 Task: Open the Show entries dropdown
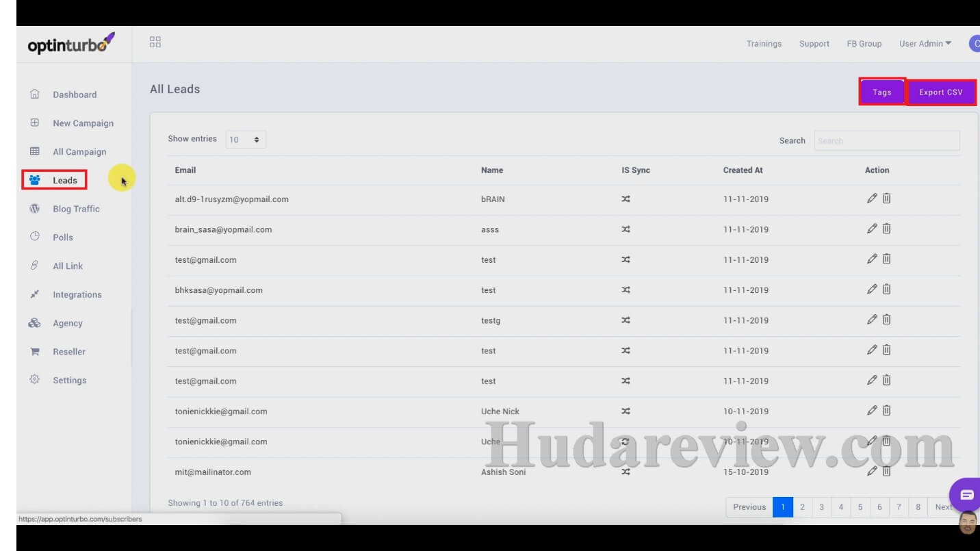[246, 140]
